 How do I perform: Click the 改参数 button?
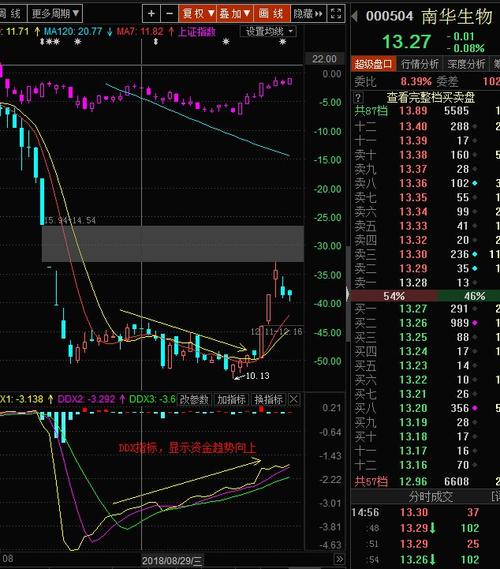[194, 400]
